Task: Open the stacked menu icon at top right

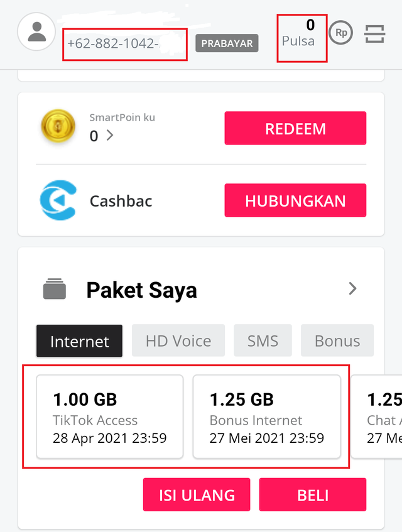Action: [x=374, y=33]
